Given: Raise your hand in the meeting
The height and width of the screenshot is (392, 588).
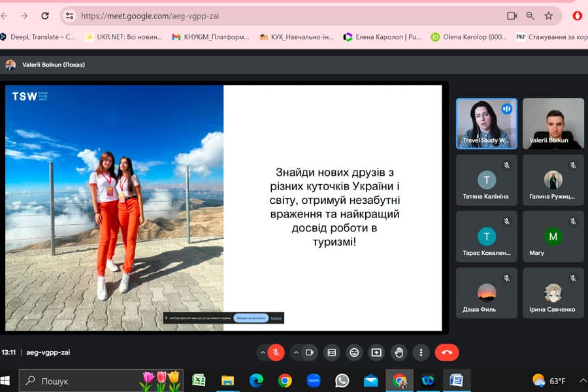Looking at the screenshot, I should (399, 352).
